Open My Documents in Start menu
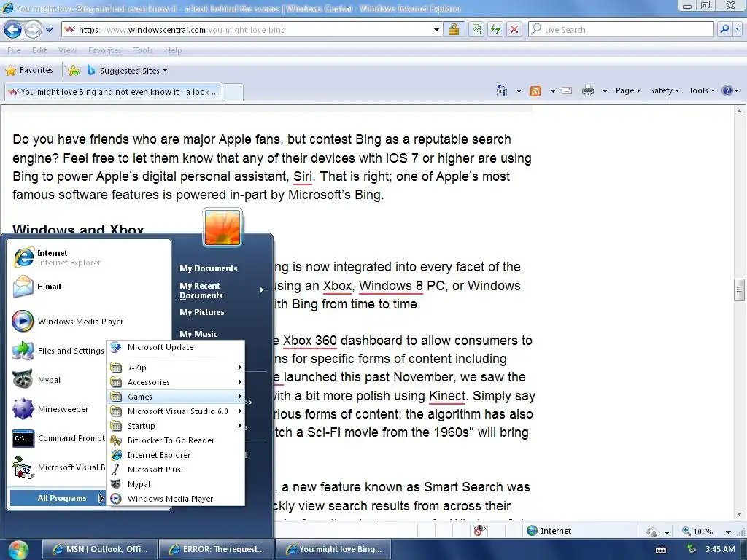The height and width of the screenshot is (560, 747). 208,268
